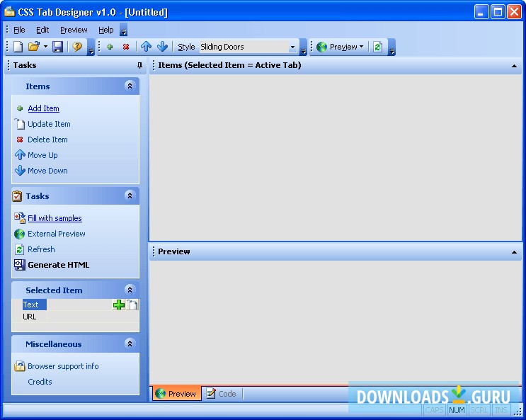Click the Update Item link
The width and height of the screenshot is (526, 420).
(x=49, y=124)
